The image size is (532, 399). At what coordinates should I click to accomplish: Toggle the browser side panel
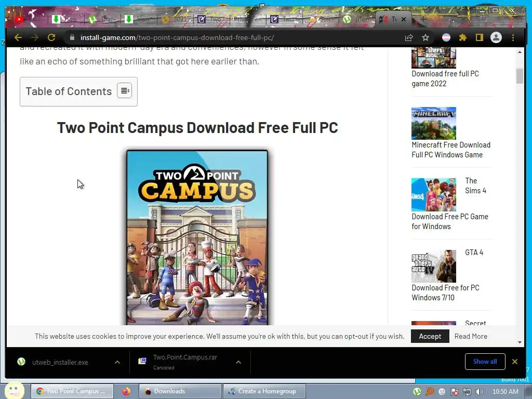[x=479, y=37]
